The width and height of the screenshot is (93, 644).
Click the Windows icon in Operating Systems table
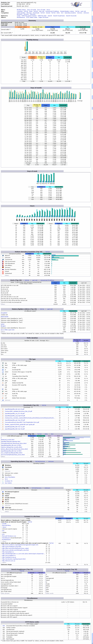pos(3,465)
